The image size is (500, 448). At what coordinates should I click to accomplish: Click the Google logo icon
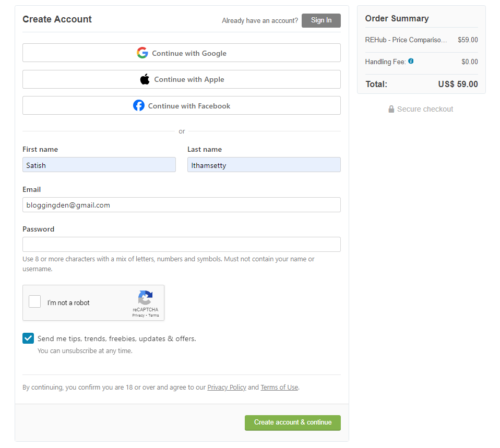point(142,53)
